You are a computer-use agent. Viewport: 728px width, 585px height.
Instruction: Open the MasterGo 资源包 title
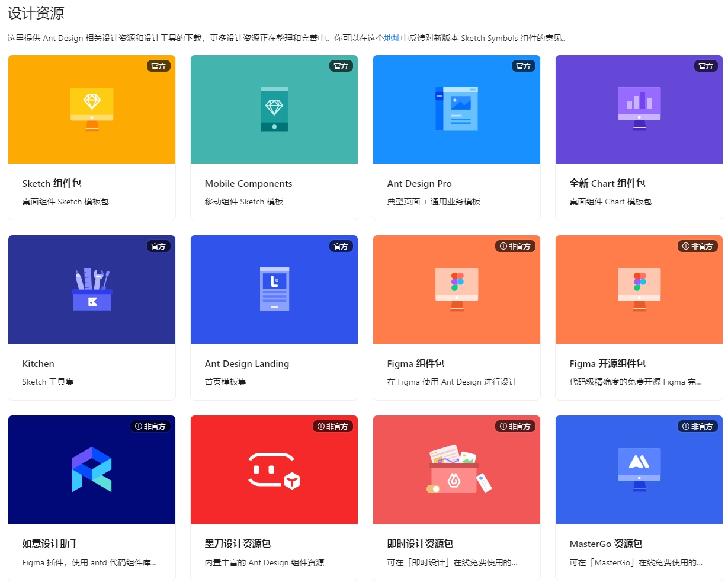click(x=606, y=544)
